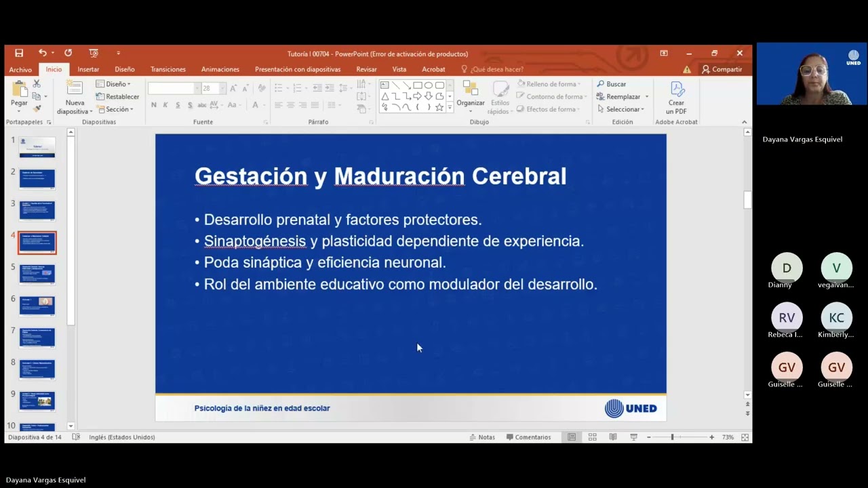Insert an oval from the shapes gallery
The image size is (868, 488).
(429, 85)
